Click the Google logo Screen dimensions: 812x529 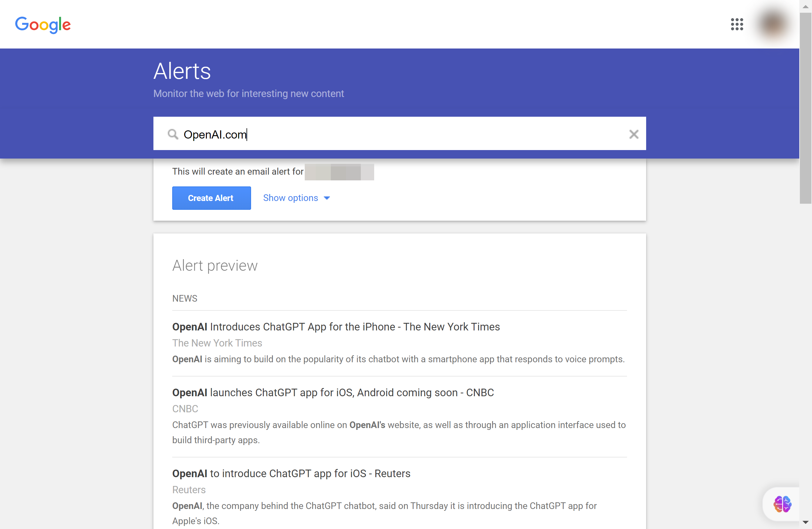click(x=43, y=25)
